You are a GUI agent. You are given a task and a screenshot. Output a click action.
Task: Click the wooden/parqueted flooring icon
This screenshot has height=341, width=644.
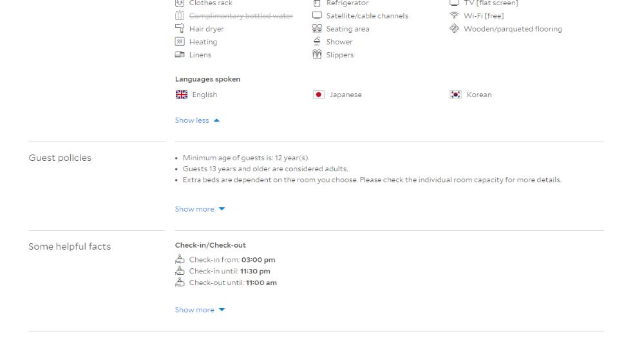point(454,29)
